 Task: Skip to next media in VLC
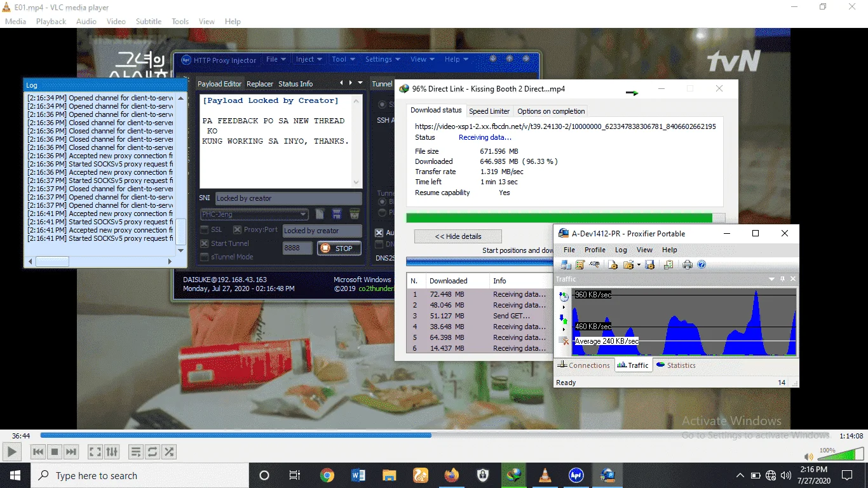pos(71,452)
